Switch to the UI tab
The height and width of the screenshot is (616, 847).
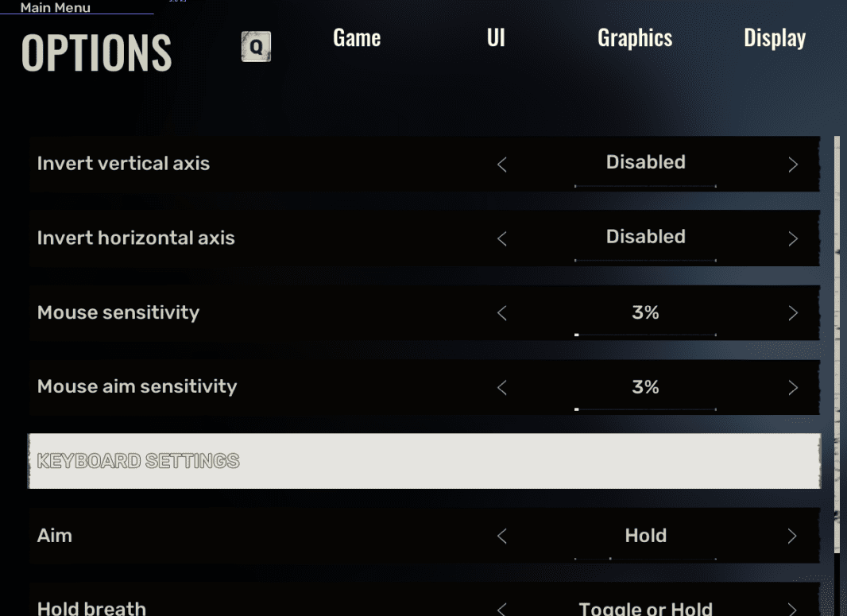pos(496,38)
